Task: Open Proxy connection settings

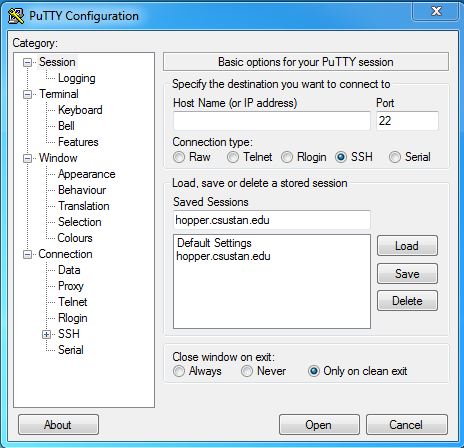Action: point(71,286)
